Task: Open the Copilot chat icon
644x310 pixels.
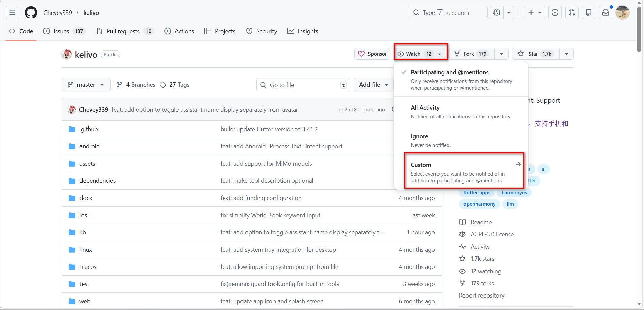Action: point(497,13)
